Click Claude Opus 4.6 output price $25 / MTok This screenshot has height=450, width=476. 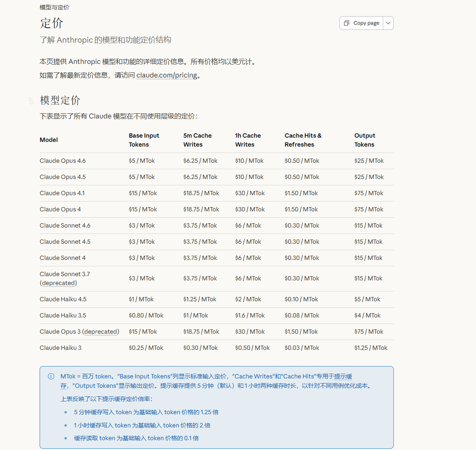click(369, 161)
